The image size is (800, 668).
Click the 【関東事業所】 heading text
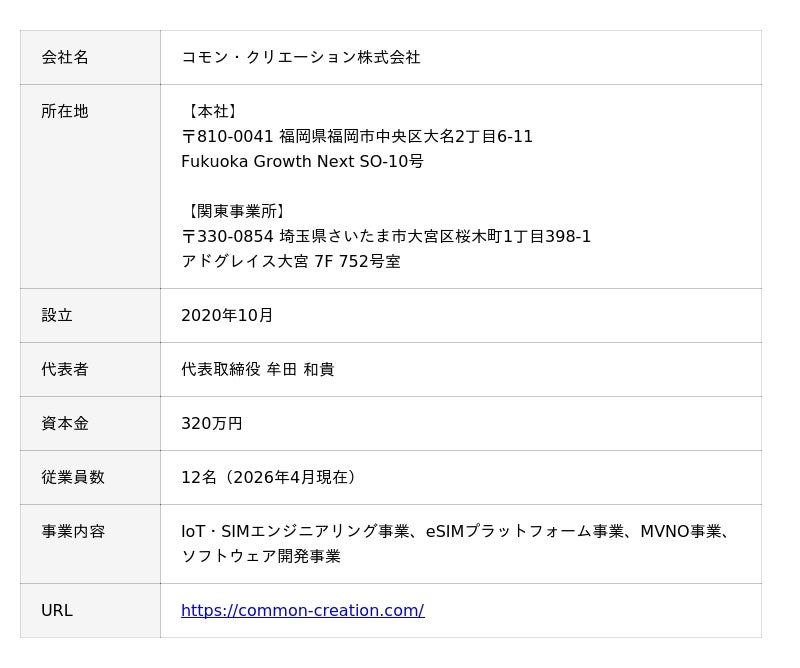click(237, 211)
